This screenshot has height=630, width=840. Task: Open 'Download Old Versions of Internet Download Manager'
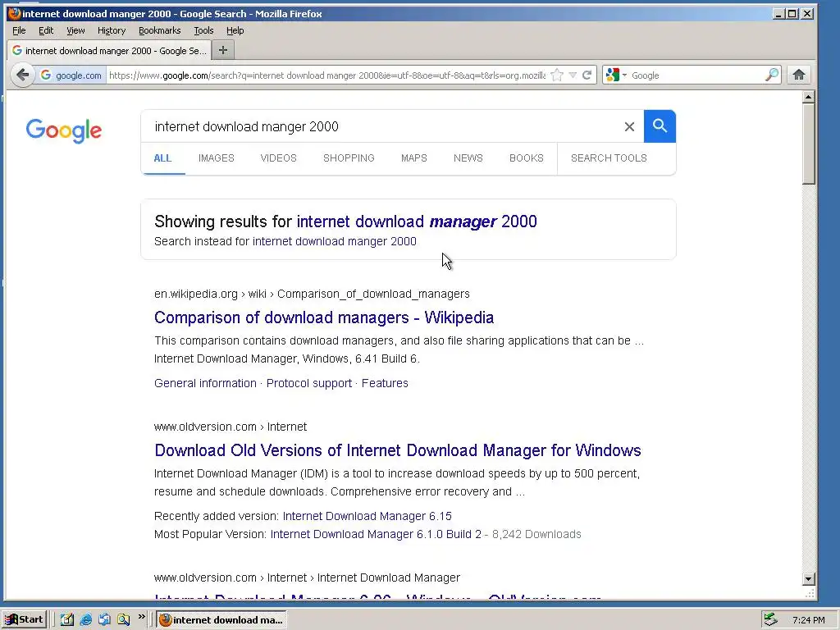tap(398, 450)
